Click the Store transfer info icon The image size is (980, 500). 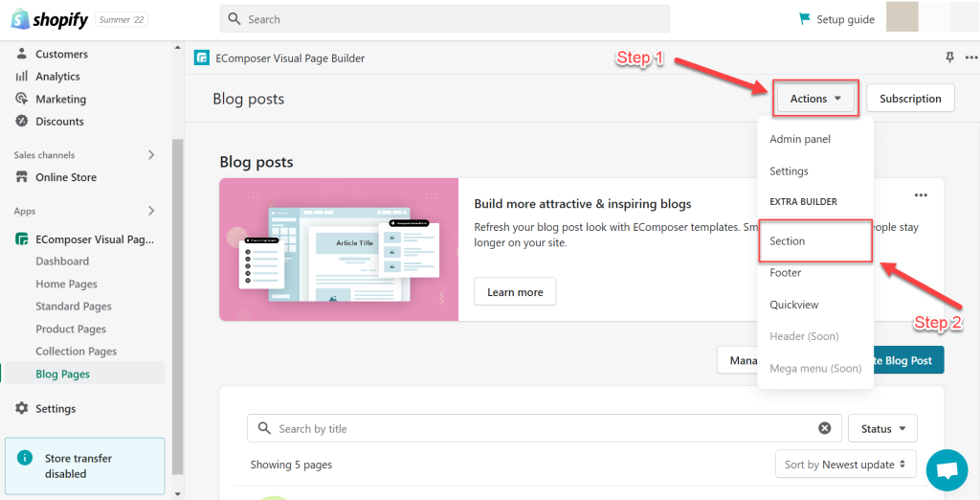25,458
